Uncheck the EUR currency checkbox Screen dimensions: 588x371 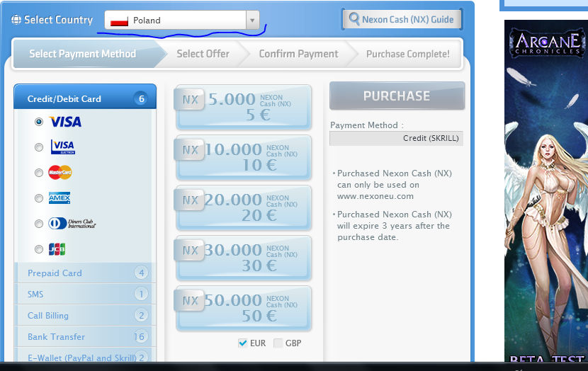pyautogui.click(x=242, y=343)
